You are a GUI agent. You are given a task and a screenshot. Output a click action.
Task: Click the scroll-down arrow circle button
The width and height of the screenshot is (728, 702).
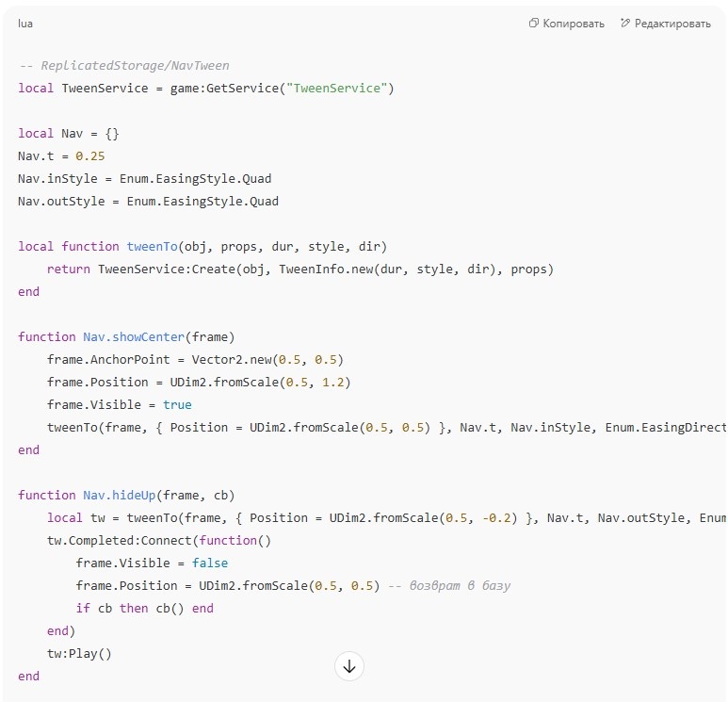point(349,666)
